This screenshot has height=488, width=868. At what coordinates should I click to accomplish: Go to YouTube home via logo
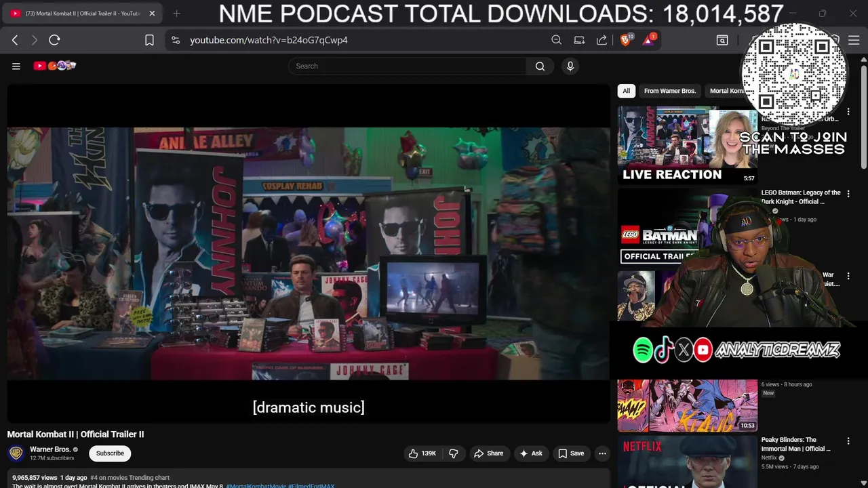[55, 66]
